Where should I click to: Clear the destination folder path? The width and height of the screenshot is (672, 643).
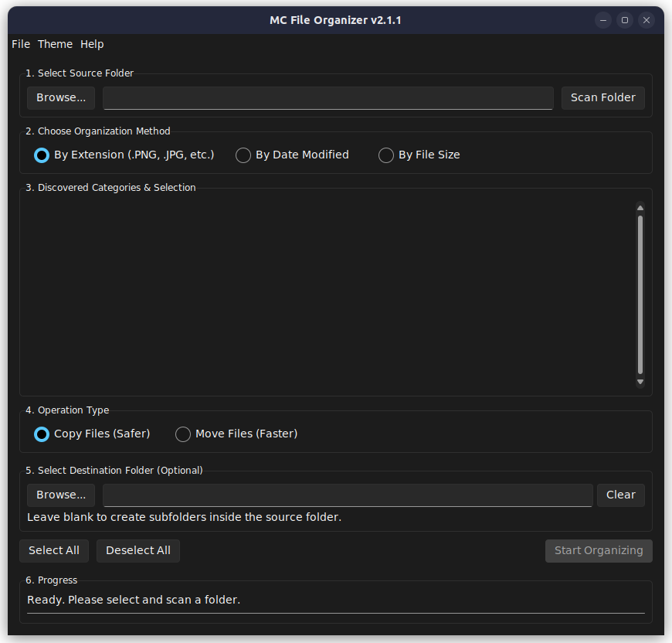click(x=620, y=495)
